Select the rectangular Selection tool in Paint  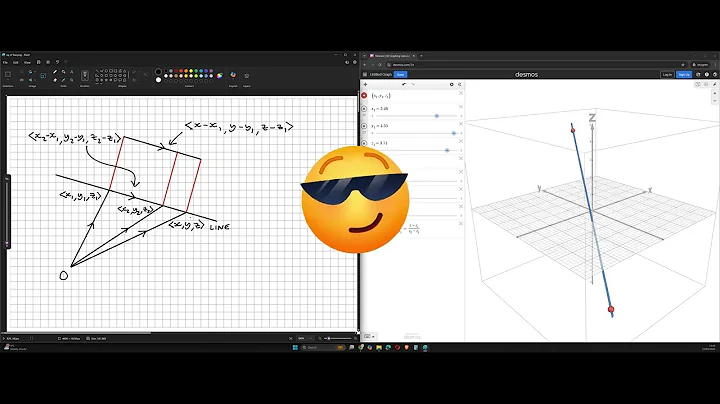8,74
